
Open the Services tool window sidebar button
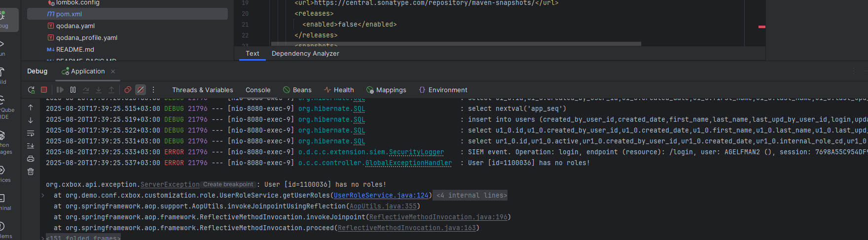pyautogui.click(x=4, y=174)
